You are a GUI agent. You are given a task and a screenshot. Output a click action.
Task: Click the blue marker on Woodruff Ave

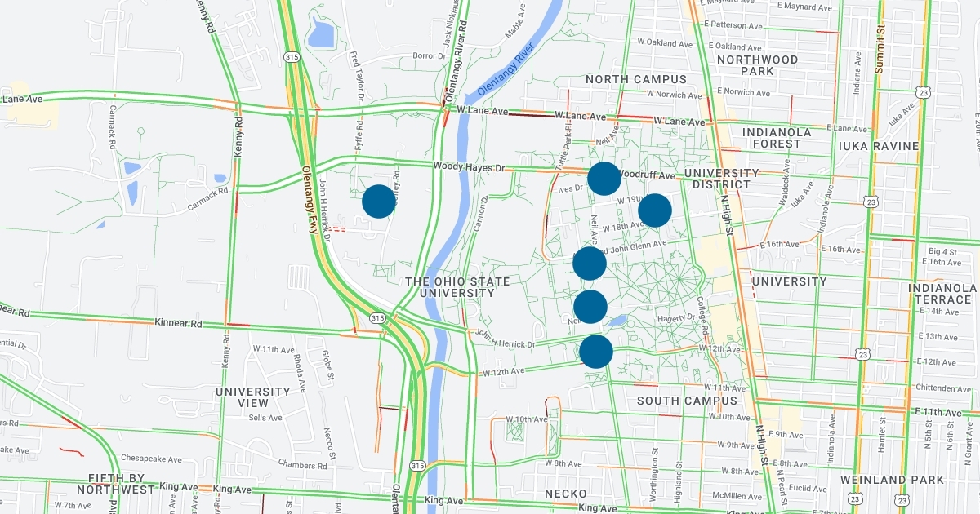(x=604, y=178)
